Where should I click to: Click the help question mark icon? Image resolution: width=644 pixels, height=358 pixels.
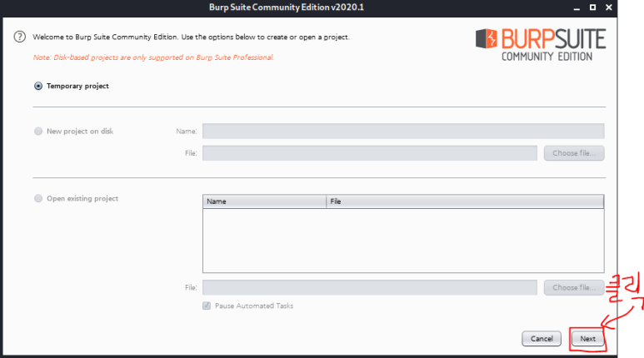click(20, 37)
